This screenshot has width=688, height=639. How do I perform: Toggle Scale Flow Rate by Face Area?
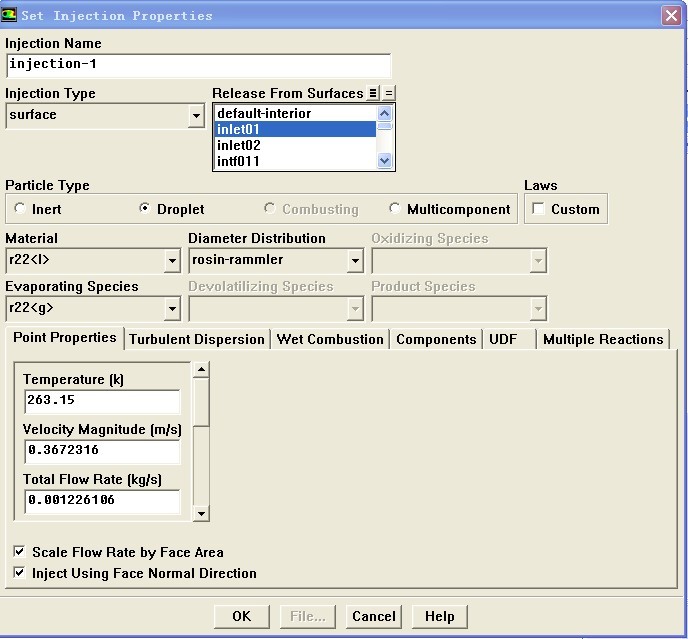click(x=20, y=552)
